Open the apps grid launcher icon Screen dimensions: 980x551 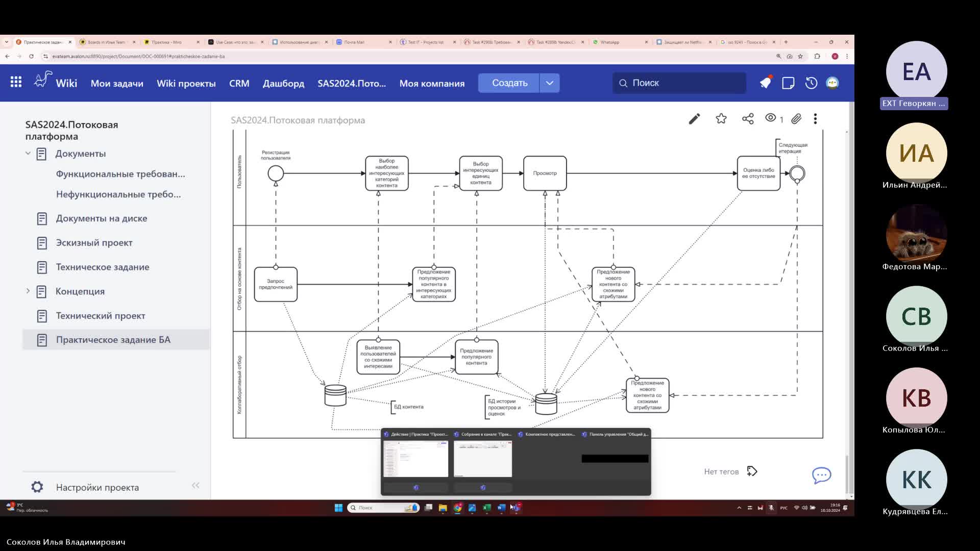tap(16, 82)
